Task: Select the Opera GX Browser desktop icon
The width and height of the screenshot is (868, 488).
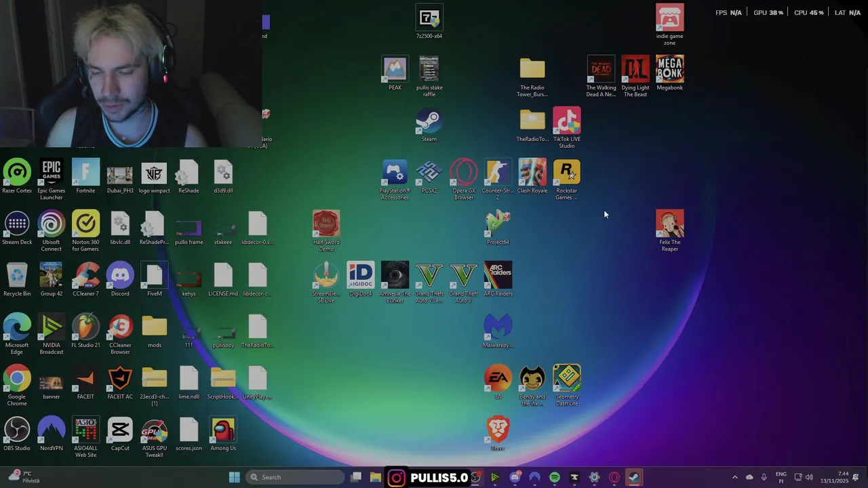Action: [464, 180]
